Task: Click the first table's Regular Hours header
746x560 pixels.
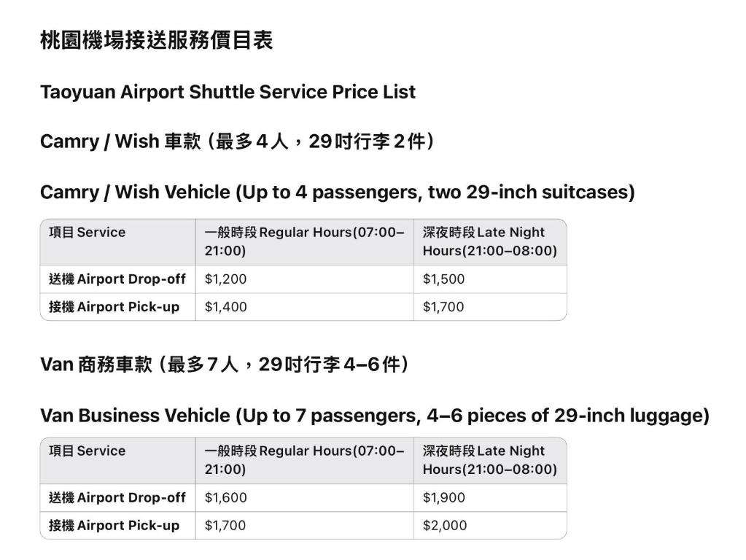Action: [305, 241]
